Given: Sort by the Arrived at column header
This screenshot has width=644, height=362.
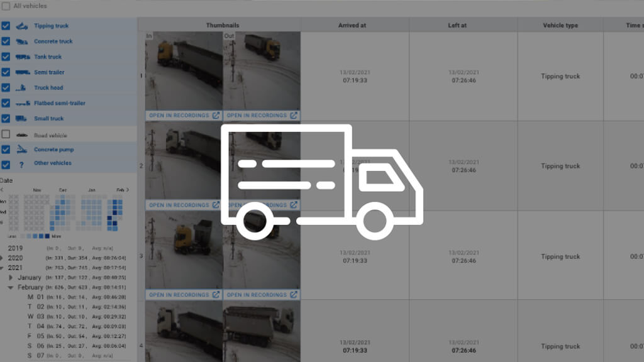Looking at the screenshot, I should (352, 25).
